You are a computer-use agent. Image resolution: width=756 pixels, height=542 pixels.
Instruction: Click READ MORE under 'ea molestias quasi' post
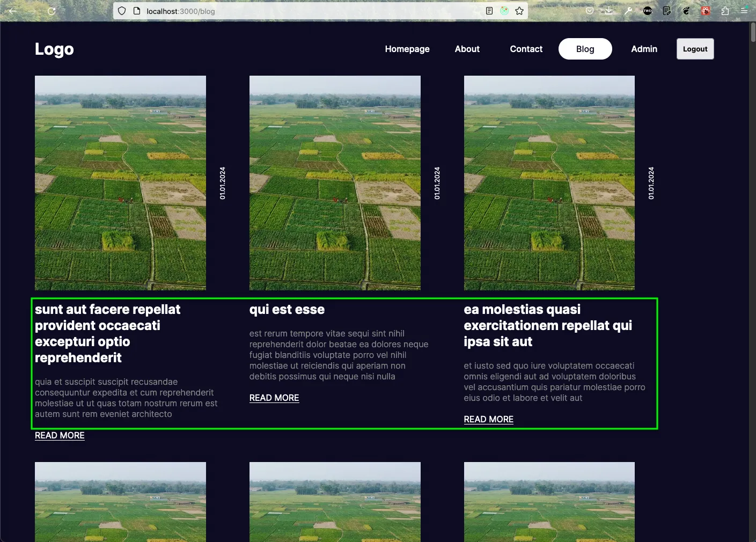point(489,419)
